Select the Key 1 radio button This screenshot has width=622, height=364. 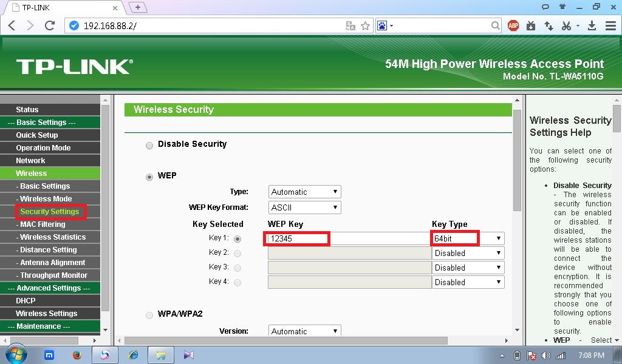238,239
